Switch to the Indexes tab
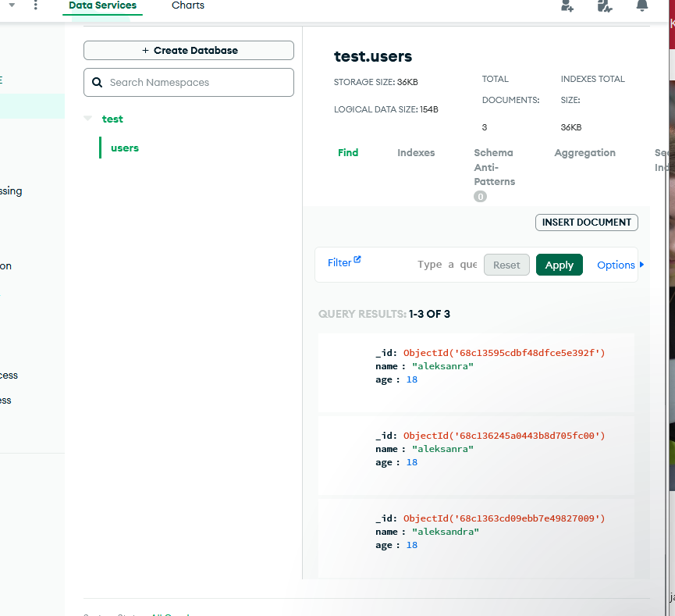 [416, 153]
